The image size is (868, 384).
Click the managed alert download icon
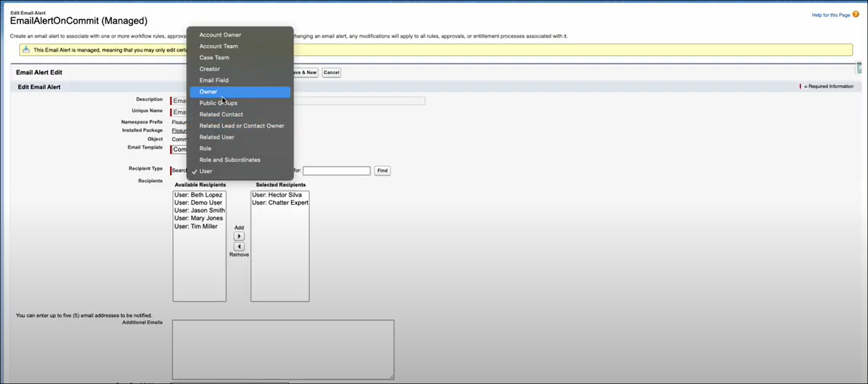pyautogui.click(x=26, y=50)
